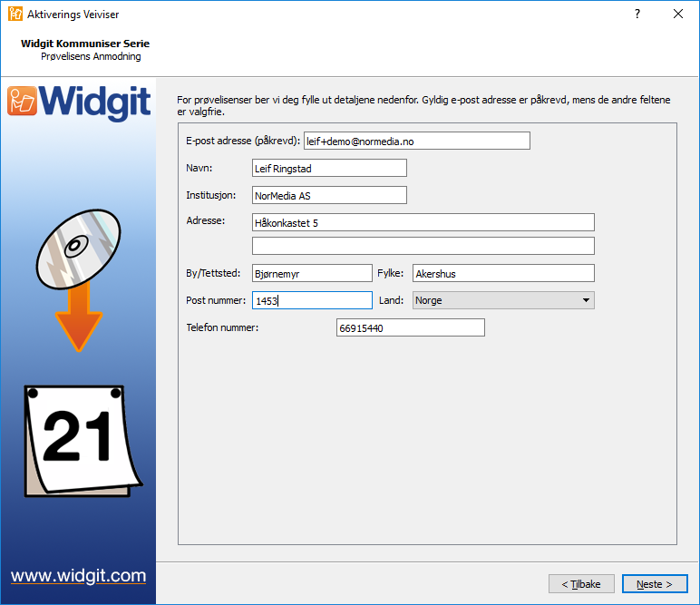The height and width of the screenshot is (605, 700).
Task: Open the Land country dropdown
Action: point(503,300)
